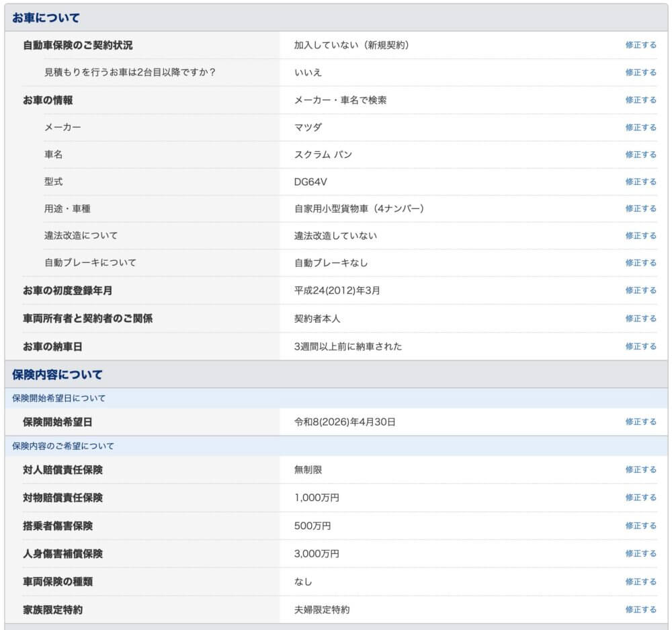This screenshot has height=630, width=672.
Task: Edit the 2台目以降 question answer
Action: [x=640, y=72]
